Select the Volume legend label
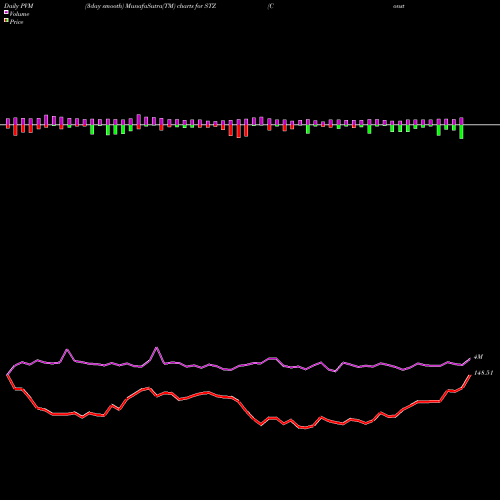This screenshot has width=500, height=500. (19, 14)
